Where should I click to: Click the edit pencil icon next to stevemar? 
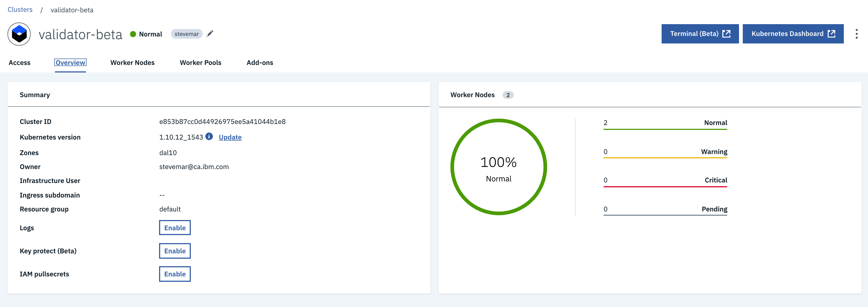[209, 34]
